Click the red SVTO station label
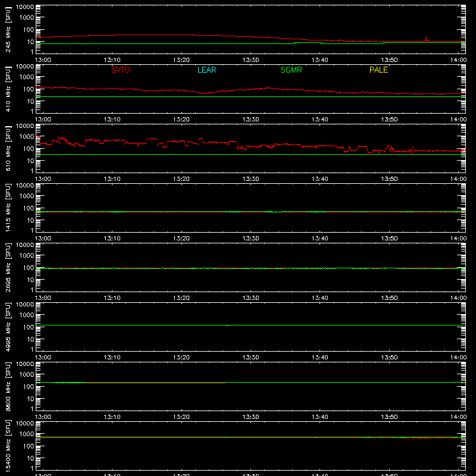The height and width of the screenshot is (476, 476). coord(121,70)
